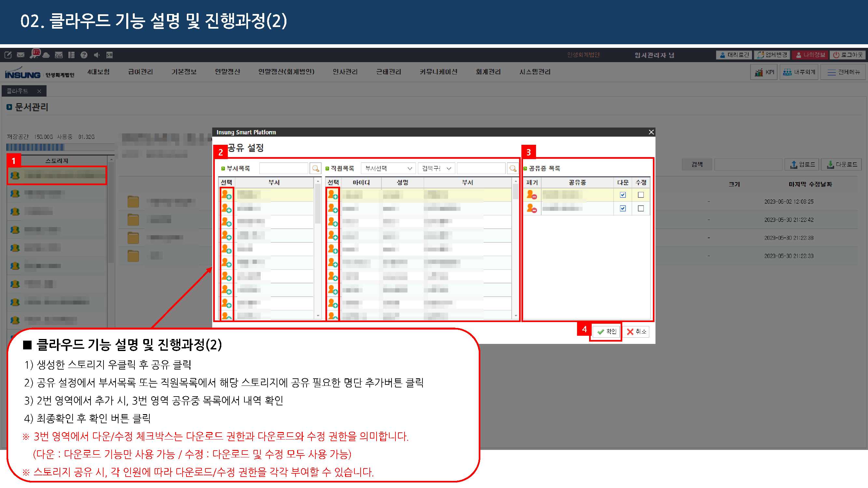The height and width of the screenshot is (488, 868).
Task: Open the mail envelope icon
Action: (x=21, y=55)
